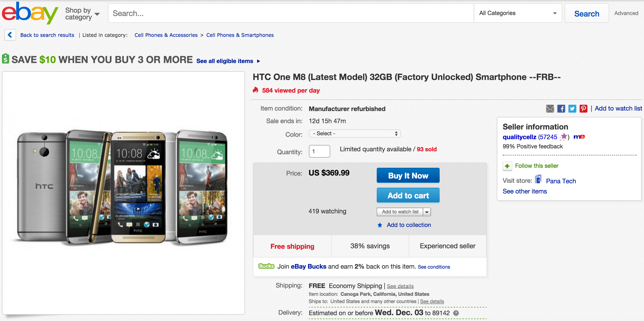Click the back arrow icon

pyautogui.click(x=10, y=35)
